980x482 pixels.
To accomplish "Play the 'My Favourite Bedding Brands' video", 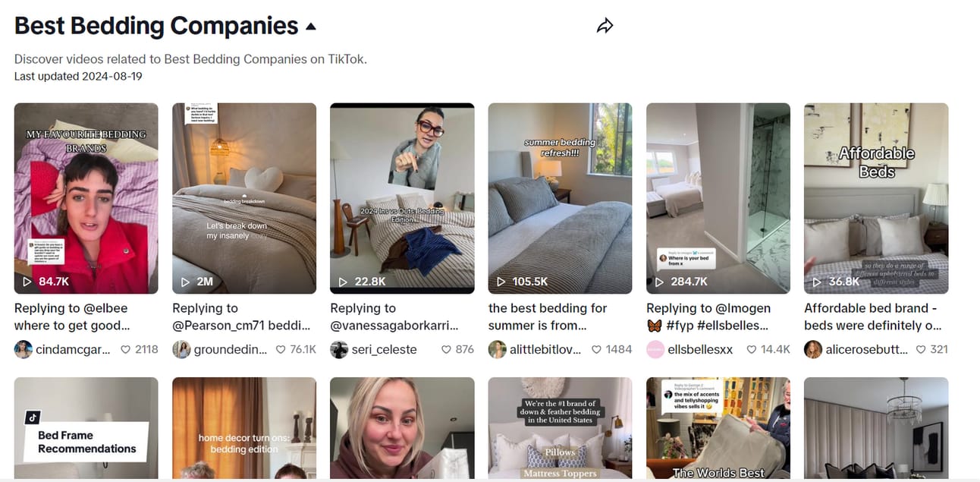I will point(86,198).
